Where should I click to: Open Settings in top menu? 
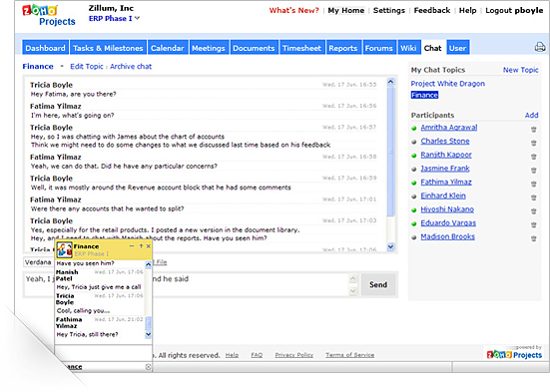click(x=389, y=11)
